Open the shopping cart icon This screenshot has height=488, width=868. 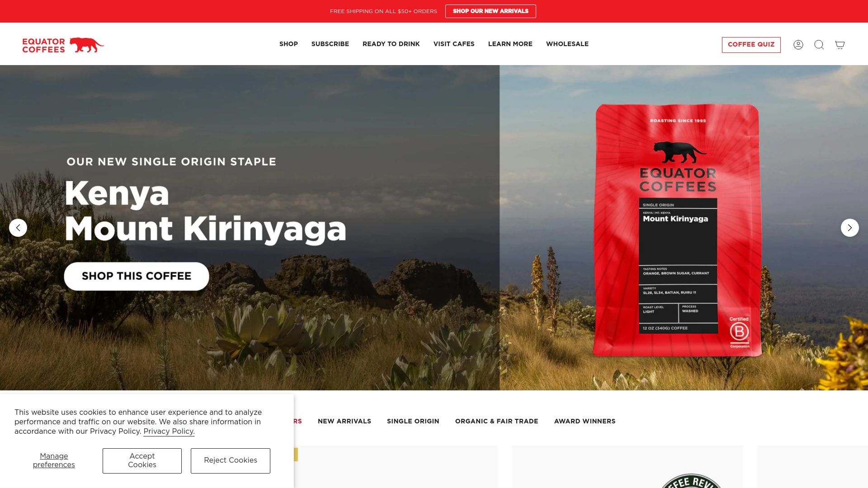[840, 45]
